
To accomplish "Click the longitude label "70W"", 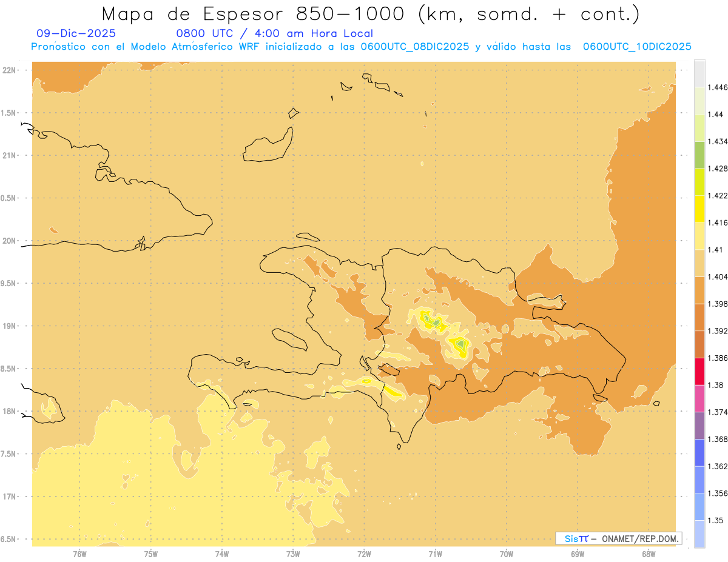I will click(x=507, y=554).
